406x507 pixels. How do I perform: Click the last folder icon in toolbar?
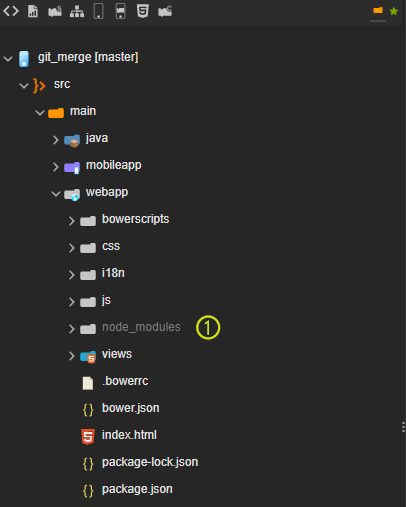click(x=165, y=11)
